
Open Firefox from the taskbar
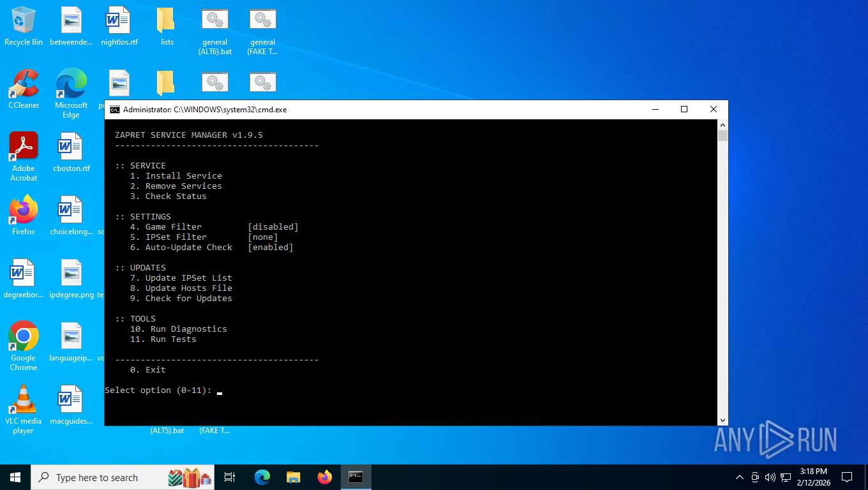325,477
